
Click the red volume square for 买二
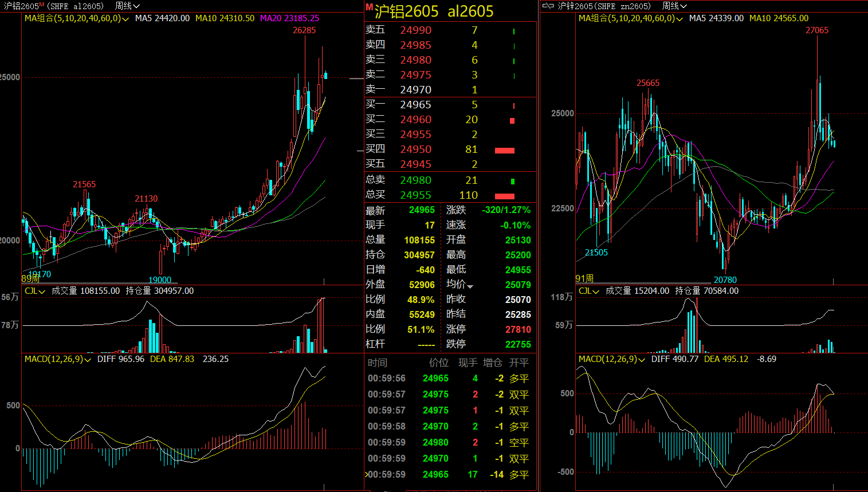512,120
